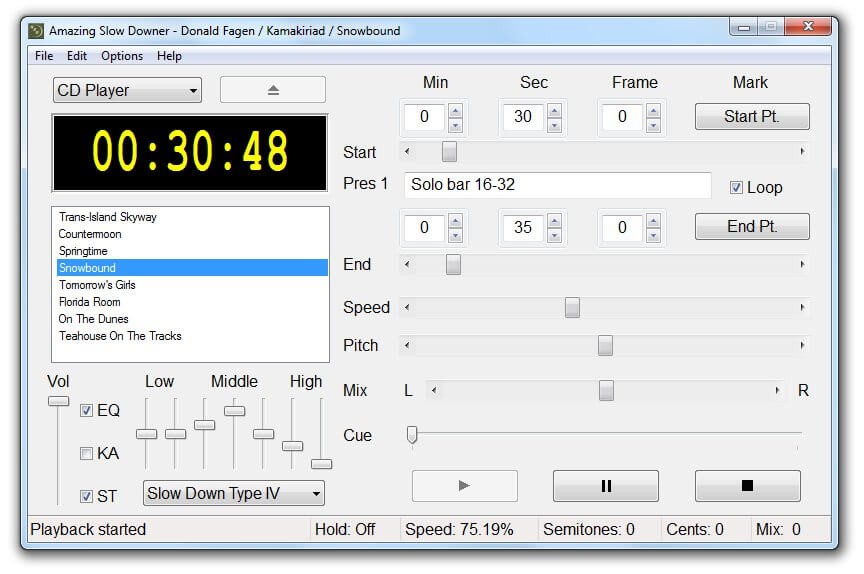This screenshot has width=864, height=574.
Task: Click right arrow on Speed slider
Action: (x=802, y=308)
